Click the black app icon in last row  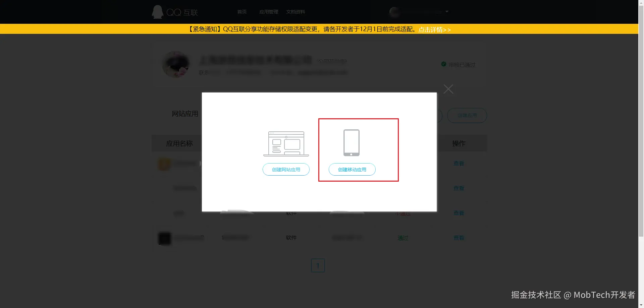pos(164,238)
